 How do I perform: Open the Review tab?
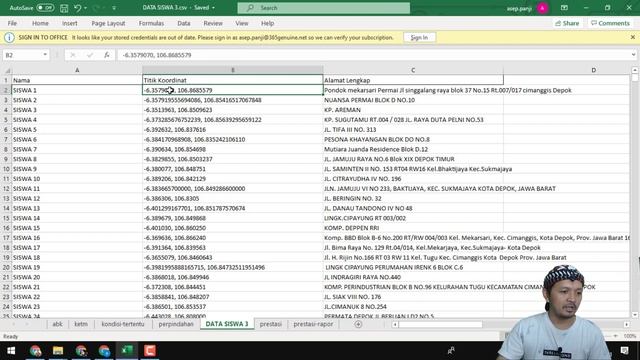pyautogui.click(x=213, y=23)
